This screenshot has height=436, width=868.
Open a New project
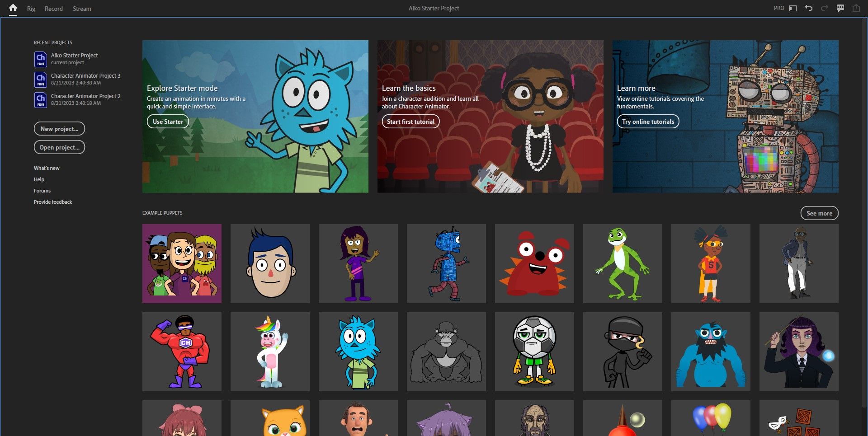(x=59, y=129)
